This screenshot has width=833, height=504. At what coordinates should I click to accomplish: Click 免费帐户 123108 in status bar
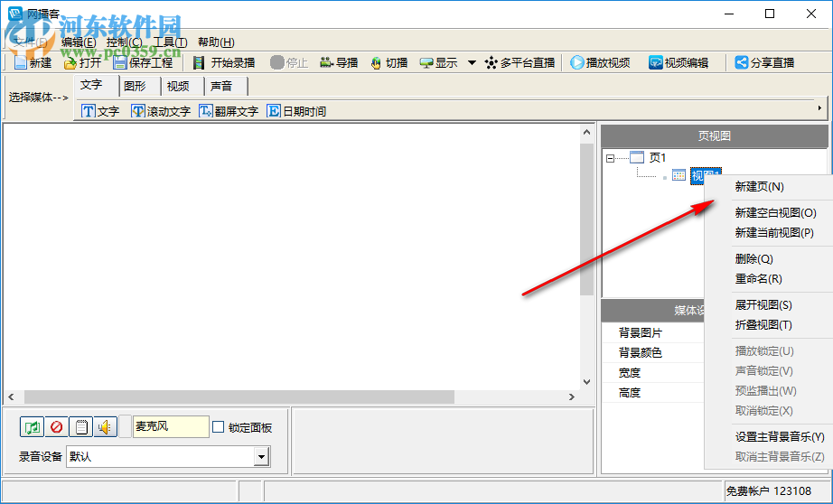(x=768, y=491)
